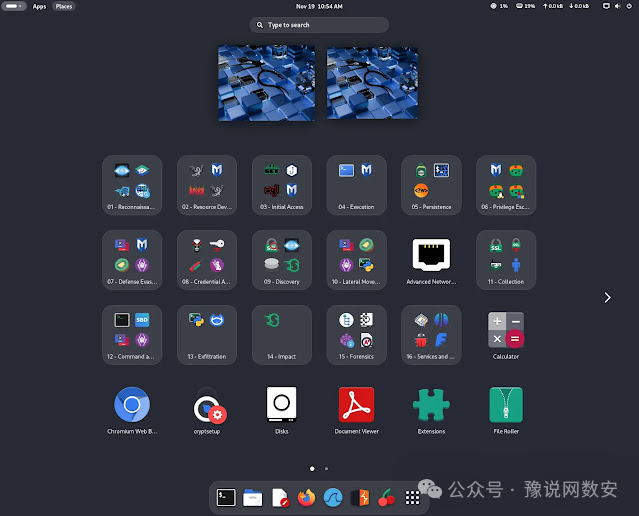Open the Apps menu in top bar

39,6
